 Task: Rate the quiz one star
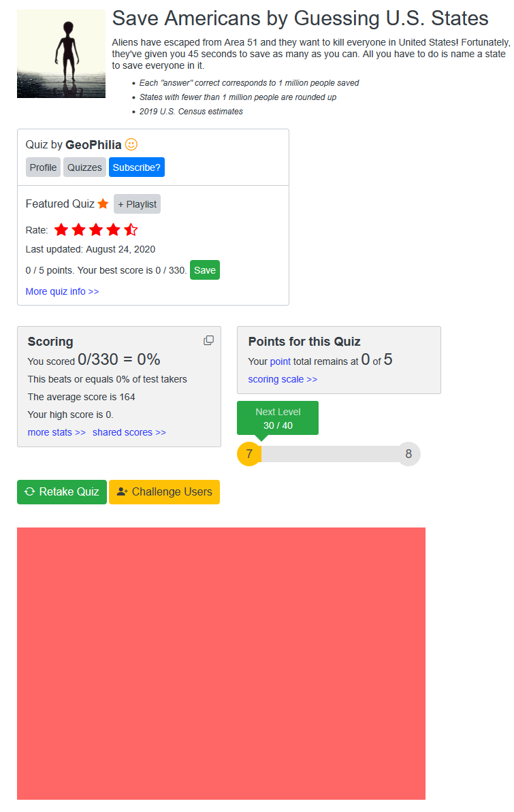tap(61, 229)
